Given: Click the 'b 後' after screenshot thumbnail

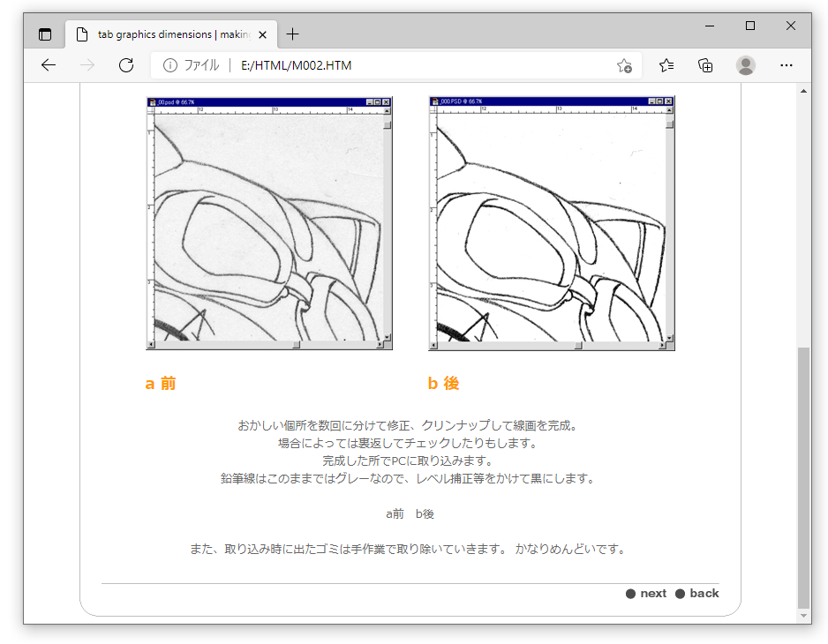Looking at the screenshot, I should tap(552, 223).
